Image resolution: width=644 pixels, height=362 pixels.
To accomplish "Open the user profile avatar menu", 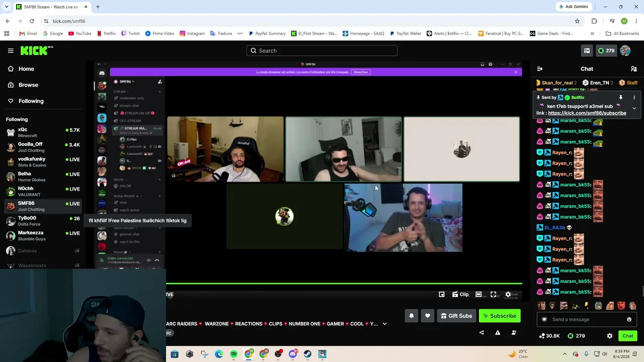I will [625, 51].
